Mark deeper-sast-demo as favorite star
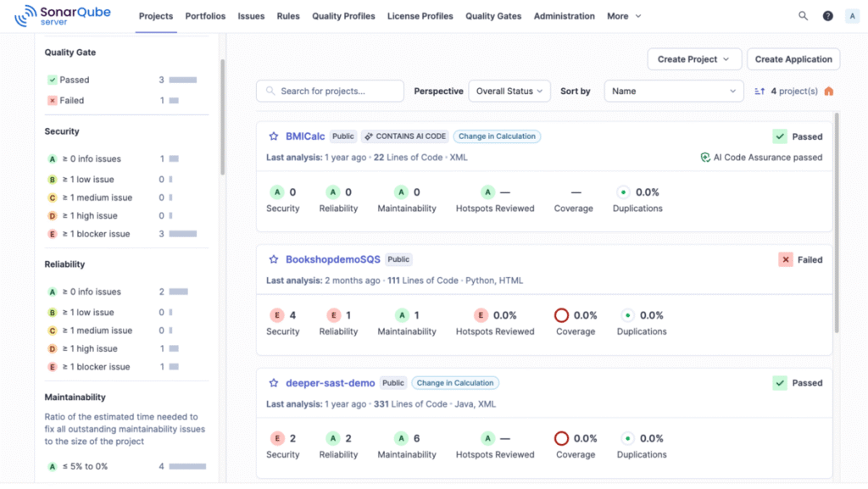Viewport: 868px width, 489px height. pyautogui.click(x=274, y=383)
